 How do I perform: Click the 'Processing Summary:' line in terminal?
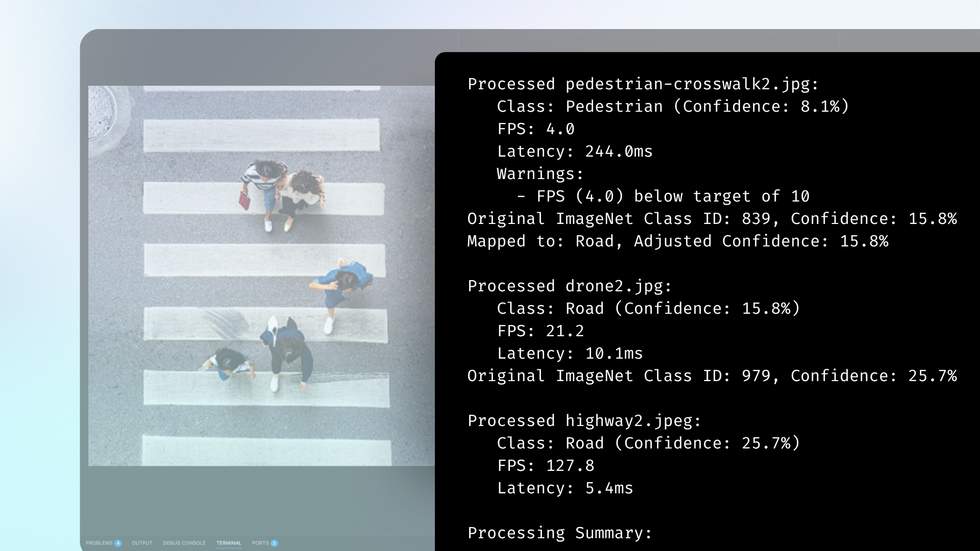(560, 533)
